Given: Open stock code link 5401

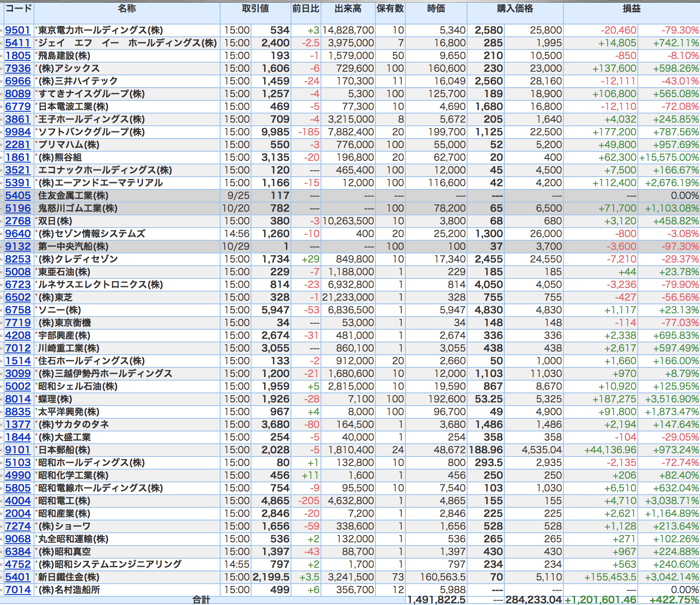Looking at the screenshot, I should coord(18,577).
